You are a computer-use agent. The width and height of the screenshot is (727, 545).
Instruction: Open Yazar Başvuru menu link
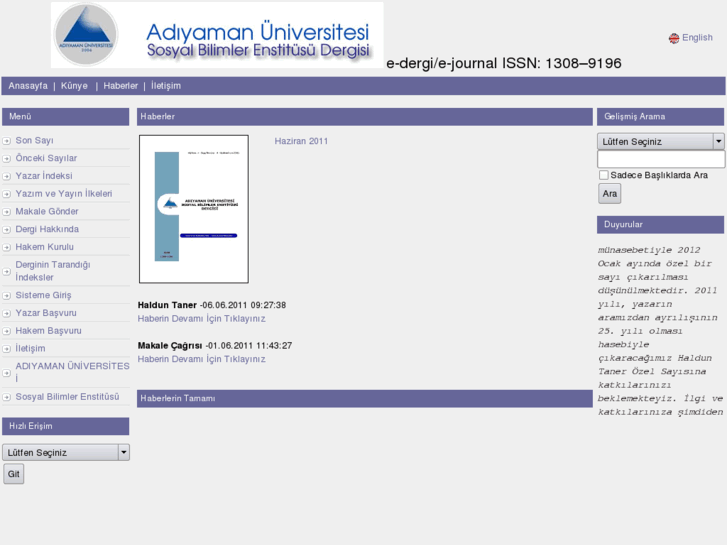[46, 313]
